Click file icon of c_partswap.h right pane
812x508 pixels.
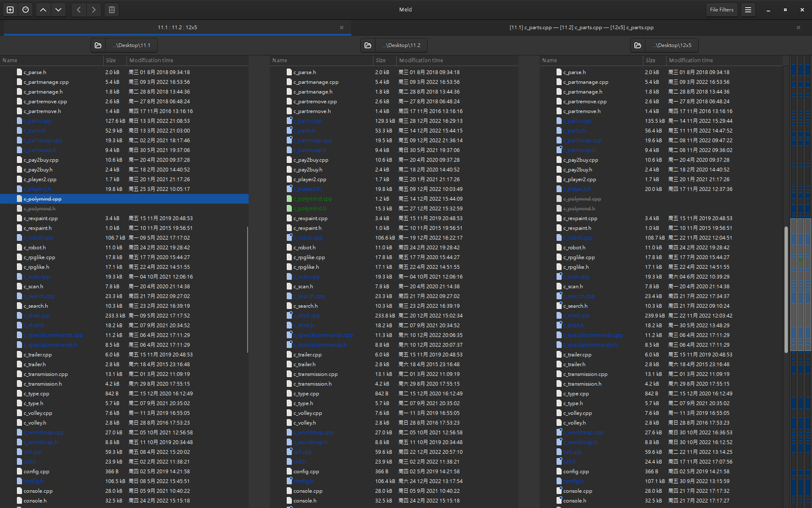pos(559,150)
